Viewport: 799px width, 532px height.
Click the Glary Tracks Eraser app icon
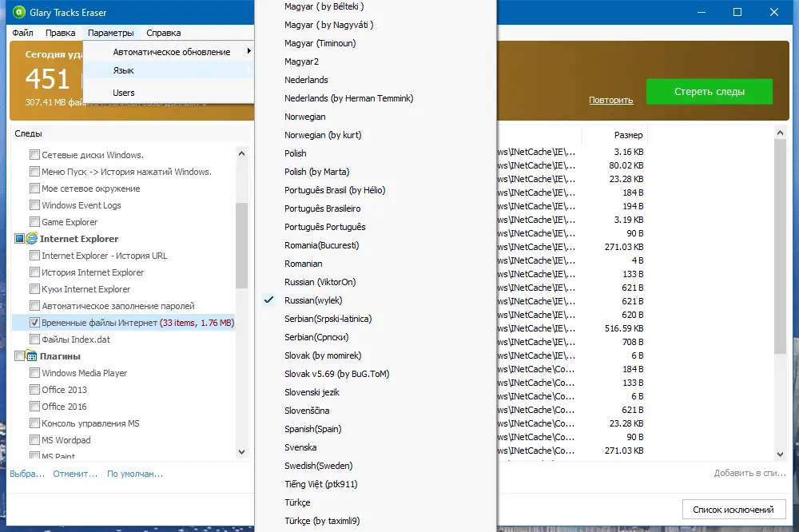coord(19,12)
